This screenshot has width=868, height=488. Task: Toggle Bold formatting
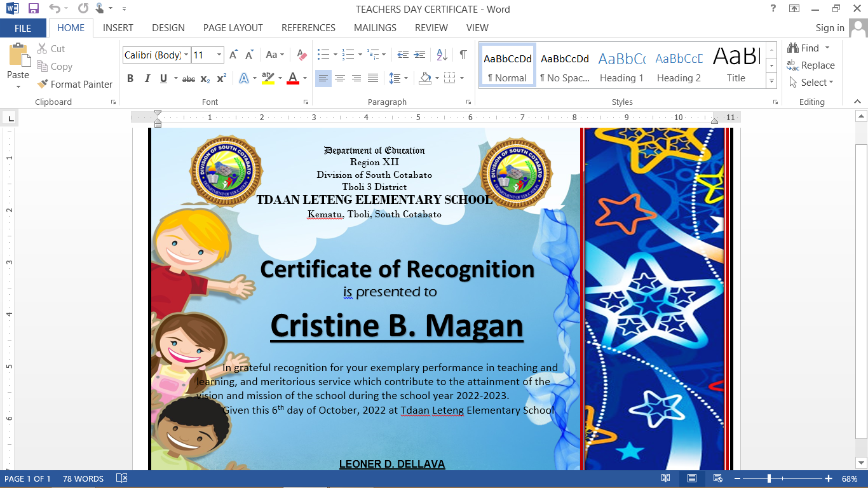click(x=130, y=79)
